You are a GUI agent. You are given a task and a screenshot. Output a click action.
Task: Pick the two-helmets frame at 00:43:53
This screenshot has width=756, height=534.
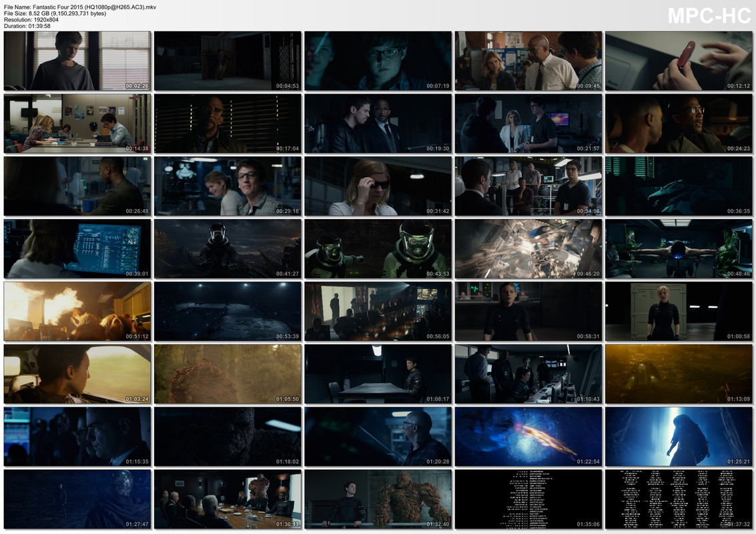[378, 249]
